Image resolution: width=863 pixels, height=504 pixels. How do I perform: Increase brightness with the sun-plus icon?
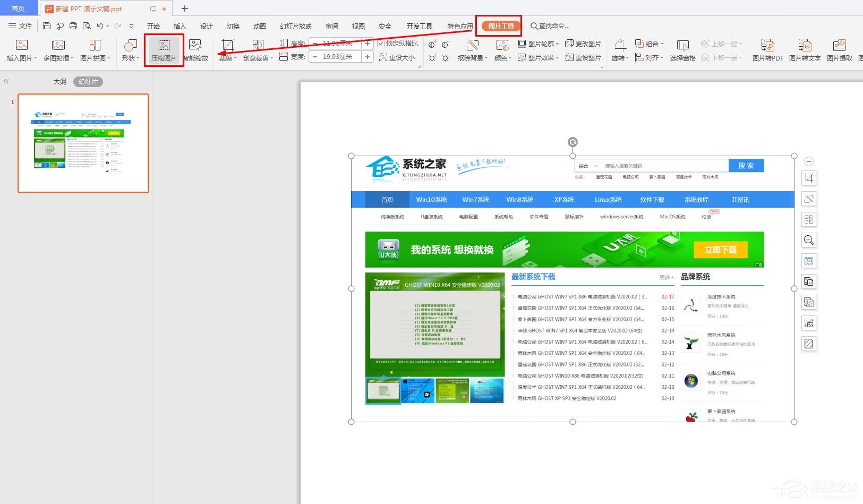point(432,57)
